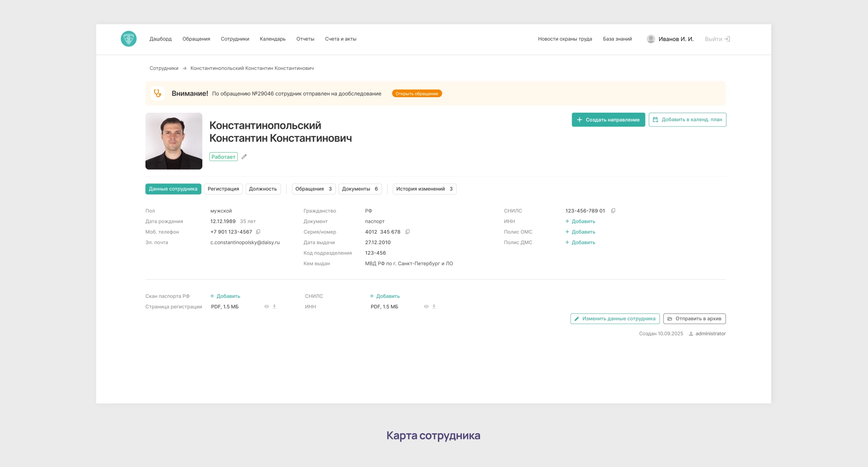Viewport: 868px width, 467px height.
Task: Copy the passport series number
Action: tap(408, 232)
